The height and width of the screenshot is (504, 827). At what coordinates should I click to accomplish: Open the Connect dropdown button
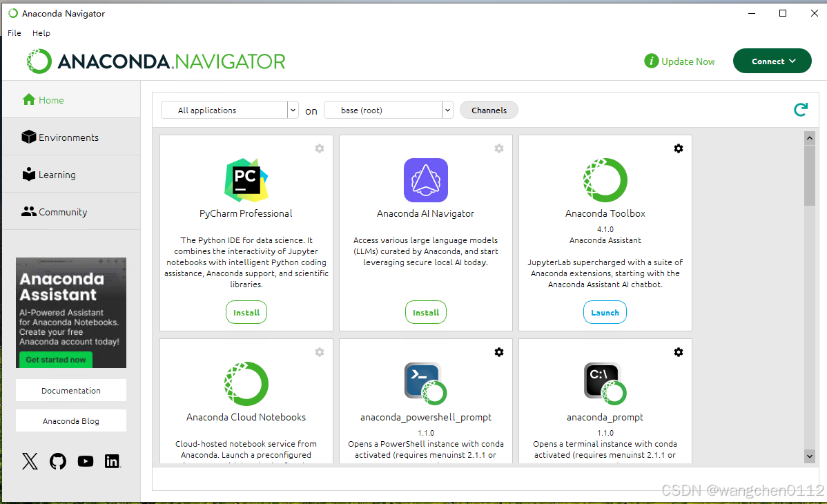[x=772, y=61]
